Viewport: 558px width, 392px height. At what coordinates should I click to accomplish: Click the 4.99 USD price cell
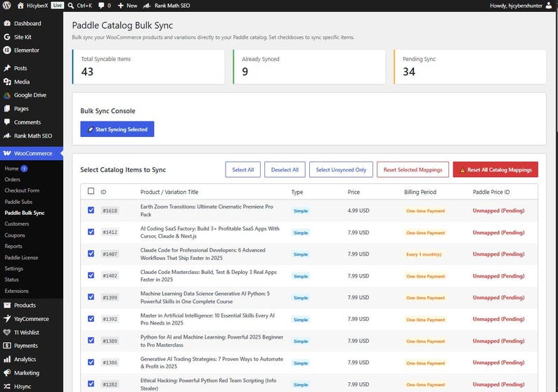tap(358, 211)
